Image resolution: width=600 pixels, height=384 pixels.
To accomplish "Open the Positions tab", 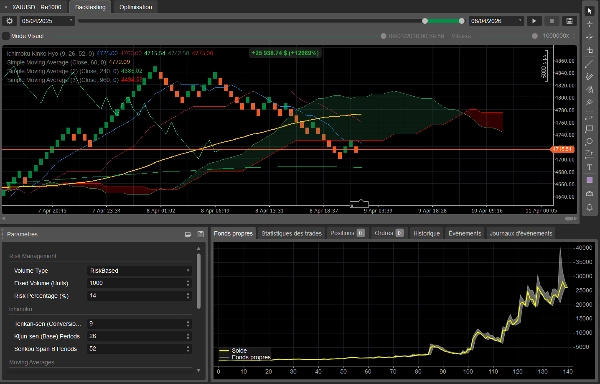I will pyautogui.click(x=347, y=233).
